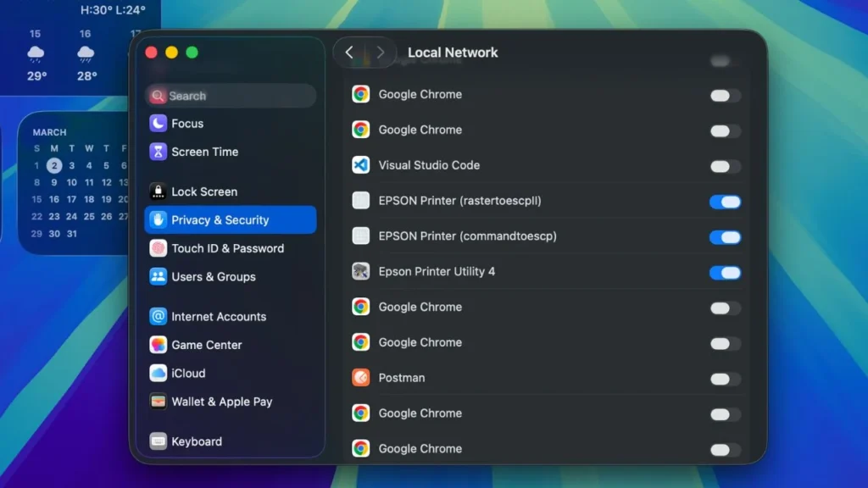The height and width of the screenshot is (488, 868).
Task: Click the Visual Studio Code icon
Action: (x=361, y=165)
